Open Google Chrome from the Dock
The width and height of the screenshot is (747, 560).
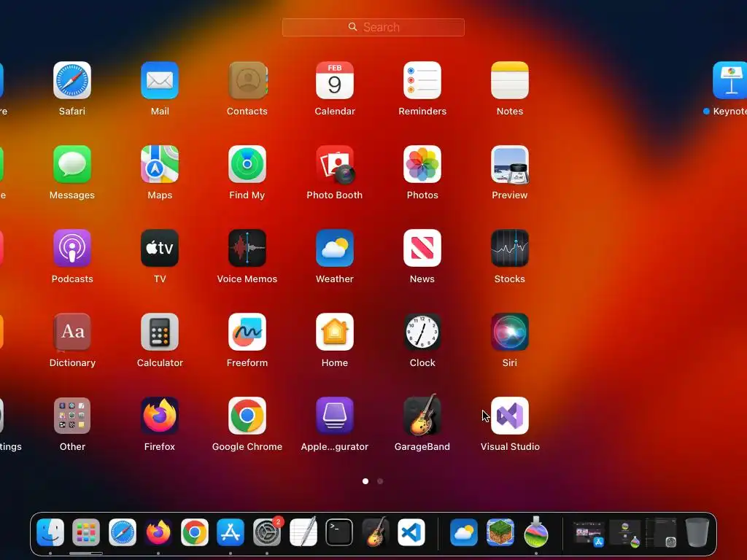[194, 532]
